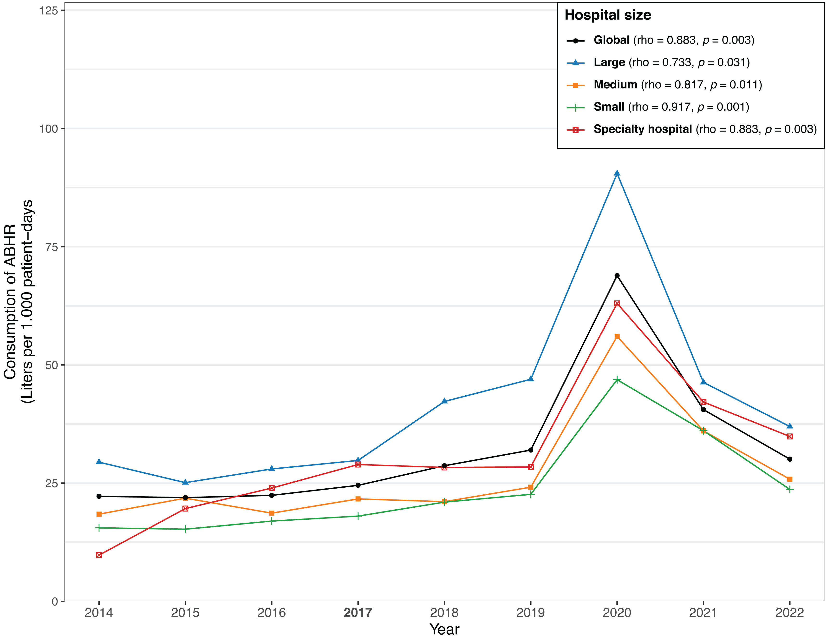Click the Global 2019 black dot
Image resolution: width=827 pixels, height=644 pixels.
(x=530, y=450)
